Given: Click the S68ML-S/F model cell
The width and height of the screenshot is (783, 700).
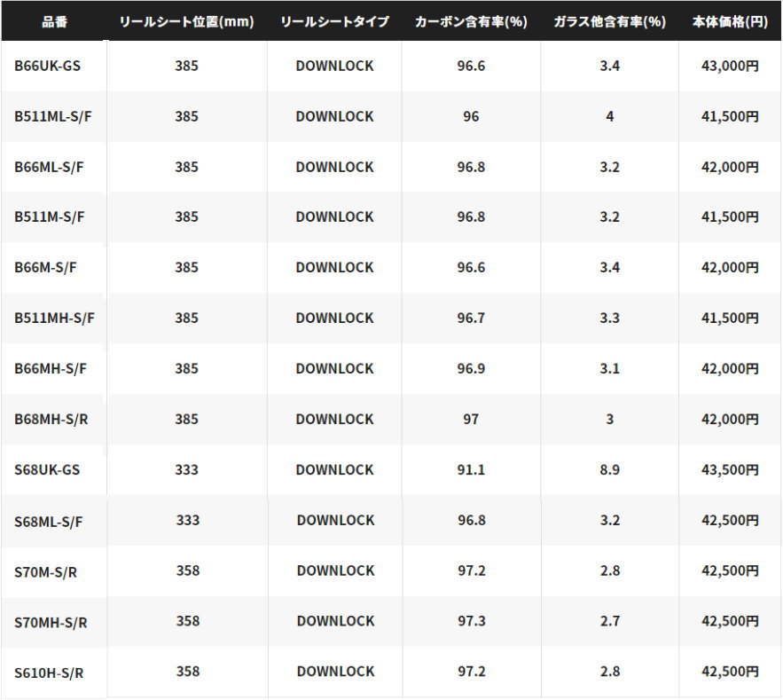Looking at the screenshot, I should [x=49, y=522].
